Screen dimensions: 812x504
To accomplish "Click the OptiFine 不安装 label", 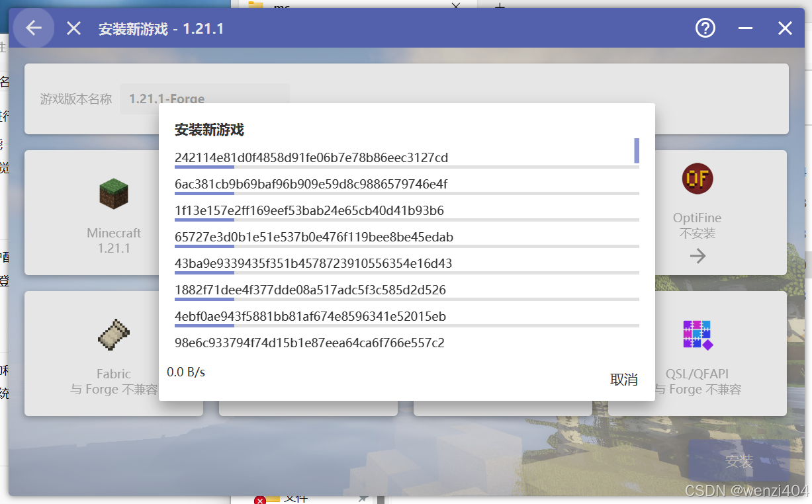I will click(698, 226).
